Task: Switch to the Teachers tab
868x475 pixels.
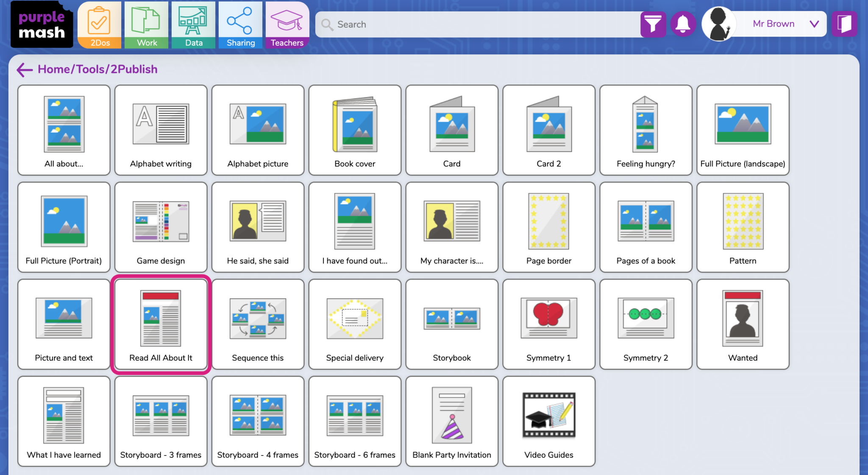Action: pos(287,25)
